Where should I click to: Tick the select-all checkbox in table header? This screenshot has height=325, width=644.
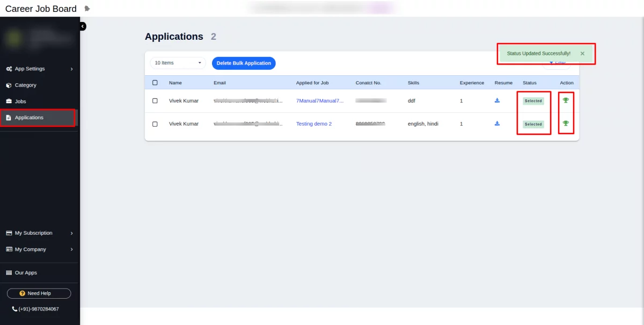click(155, 83)
